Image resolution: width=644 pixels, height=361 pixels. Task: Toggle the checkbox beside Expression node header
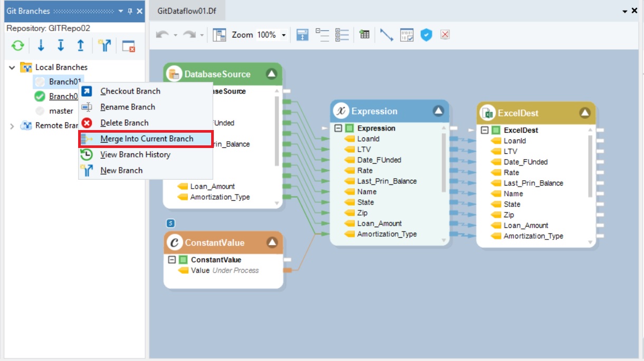click(x=349, y=128)
